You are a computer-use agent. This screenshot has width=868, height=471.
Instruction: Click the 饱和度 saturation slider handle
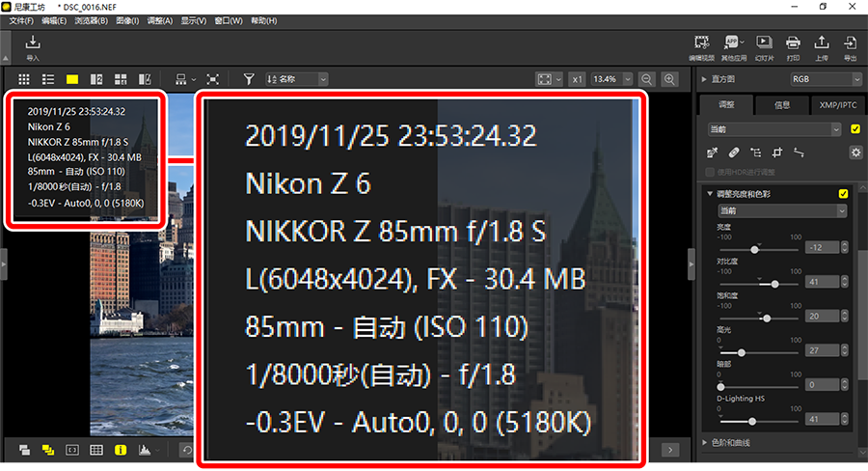pyautogui.click(x=767, y=319)
